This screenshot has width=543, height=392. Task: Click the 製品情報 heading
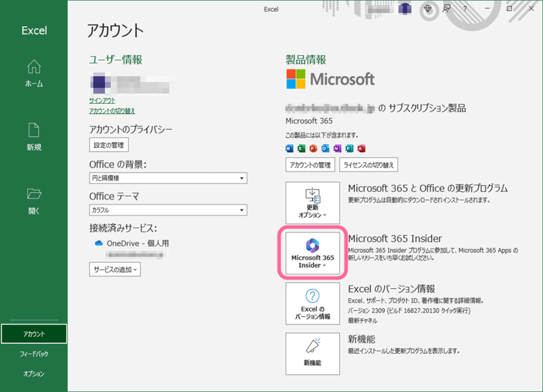[306, 59]
